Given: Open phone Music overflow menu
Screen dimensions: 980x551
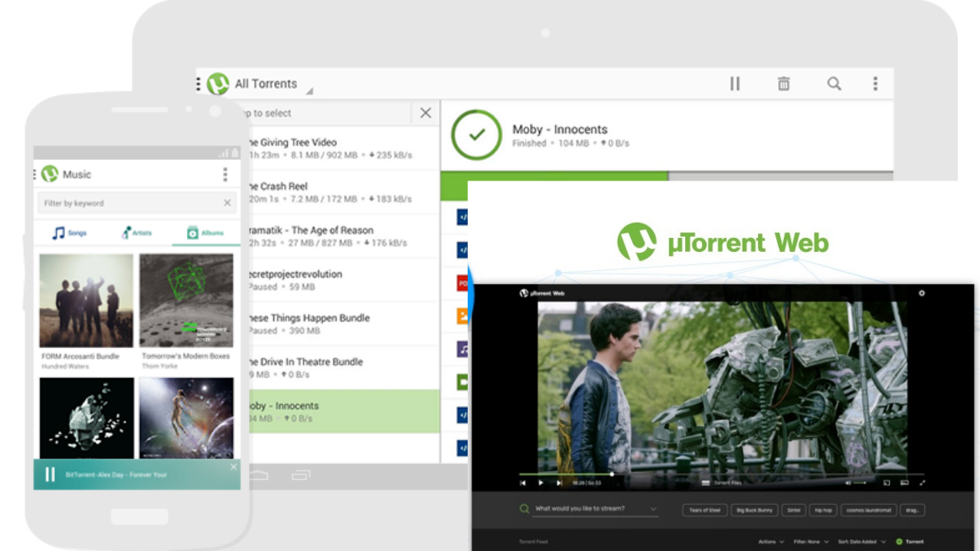Looking at the screenshot, I should coord(225,174).
